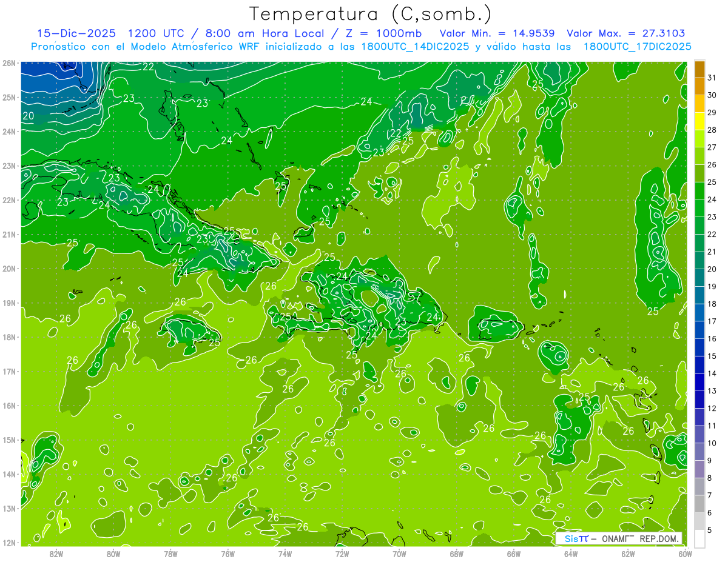Click the '66W' longitude axis label
The height and width of the screenshot is (562, 728).
pos(513,554)
